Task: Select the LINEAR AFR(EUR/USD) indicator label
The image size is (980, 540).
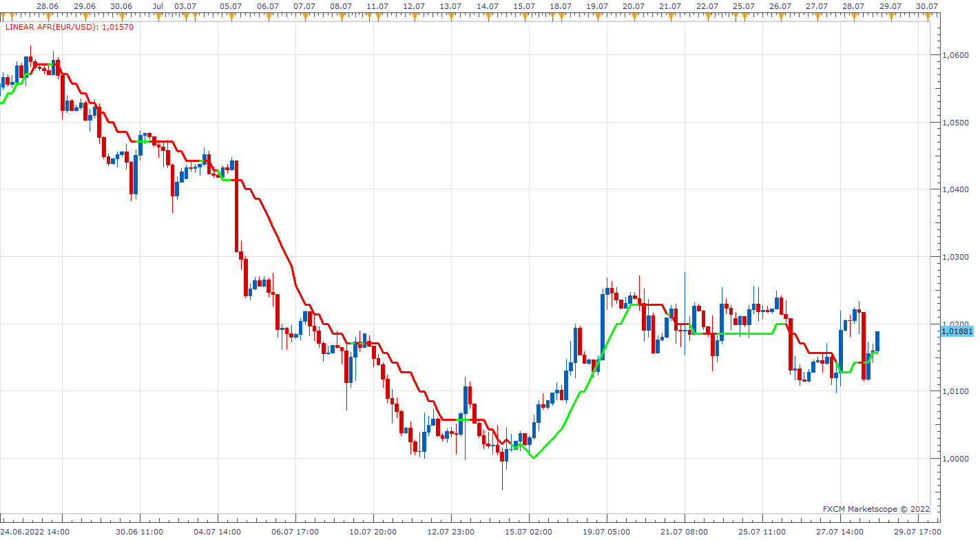Action: point(70,27)
